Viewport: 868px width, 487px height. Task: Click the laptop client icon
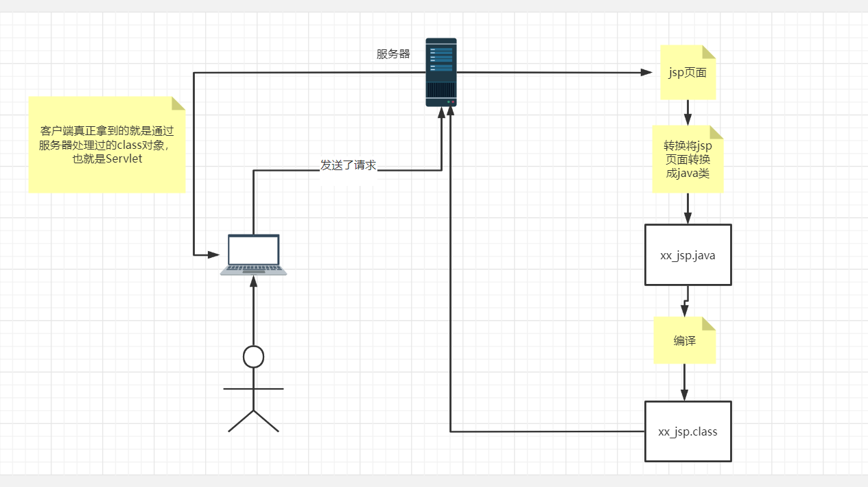[x=253, y=254]
